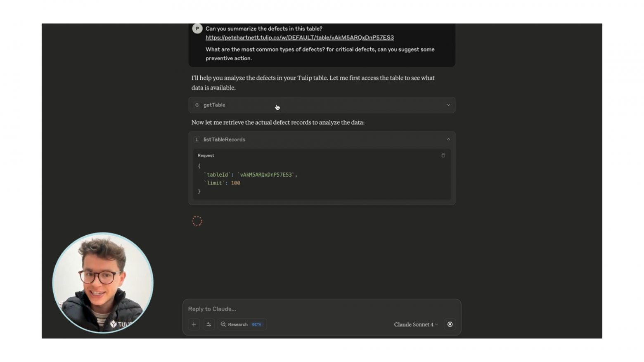The width and height of the screenshot is (644, 362).
Task: Click the listTableRecords tool label
Action: 224,140
